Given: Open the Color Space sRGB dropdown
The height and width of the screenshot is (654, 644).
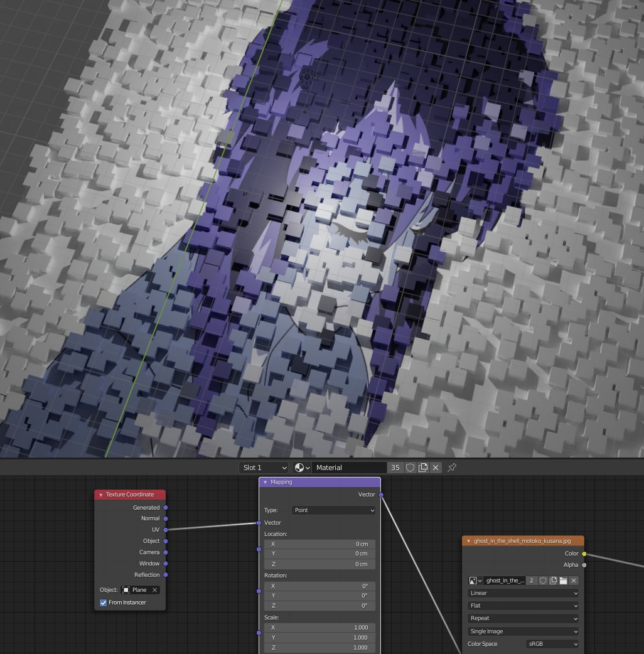Looking at the screenshot, I should pos(552,644).
